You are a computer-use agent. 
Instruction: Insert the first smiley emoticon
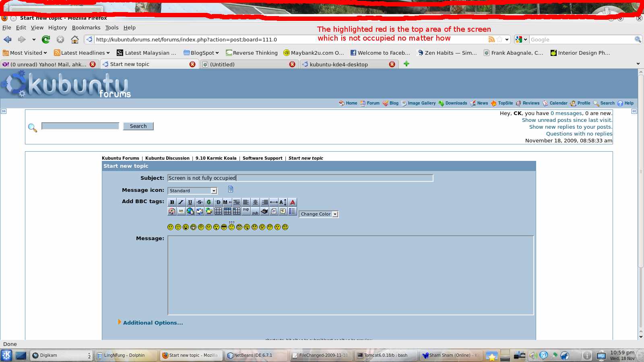point(170,227)
